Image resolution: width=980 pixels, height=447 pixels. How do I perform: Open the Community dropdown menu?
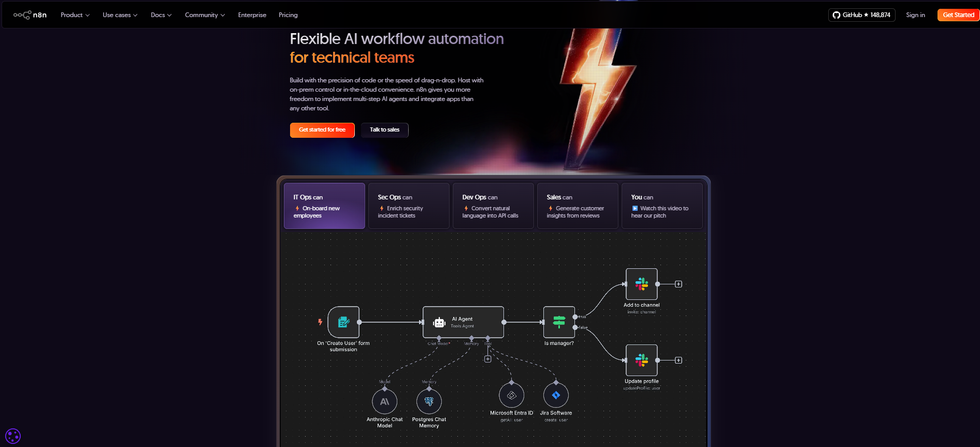click(x=205, y=15)
